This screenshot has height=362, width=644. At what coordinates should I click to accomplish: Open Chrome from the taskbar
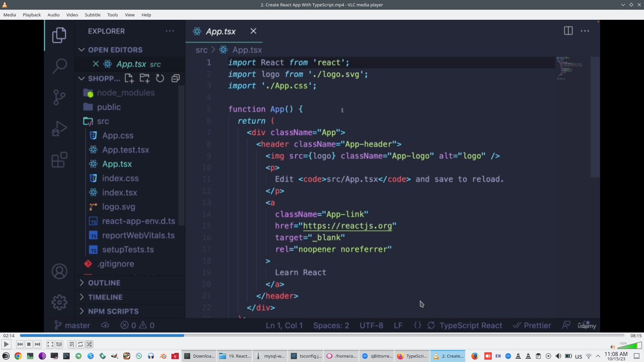coord(18,356)
